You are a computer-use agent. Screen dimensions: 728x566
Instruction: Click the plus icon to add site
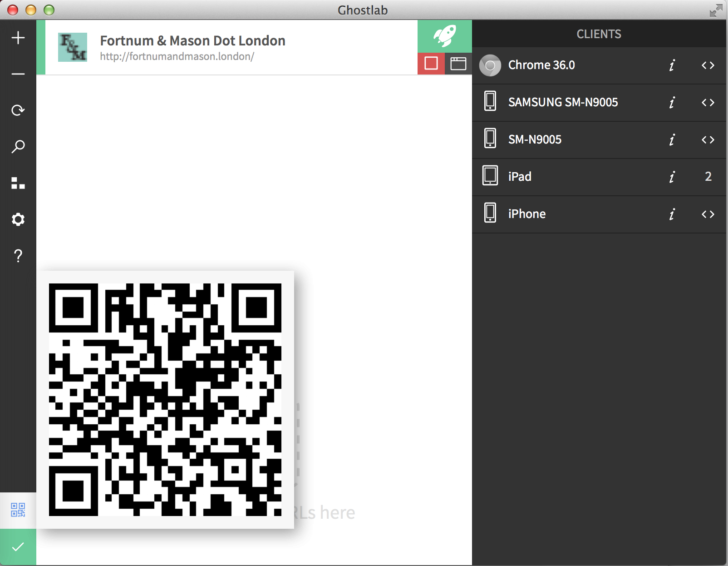tap(18, 38)
